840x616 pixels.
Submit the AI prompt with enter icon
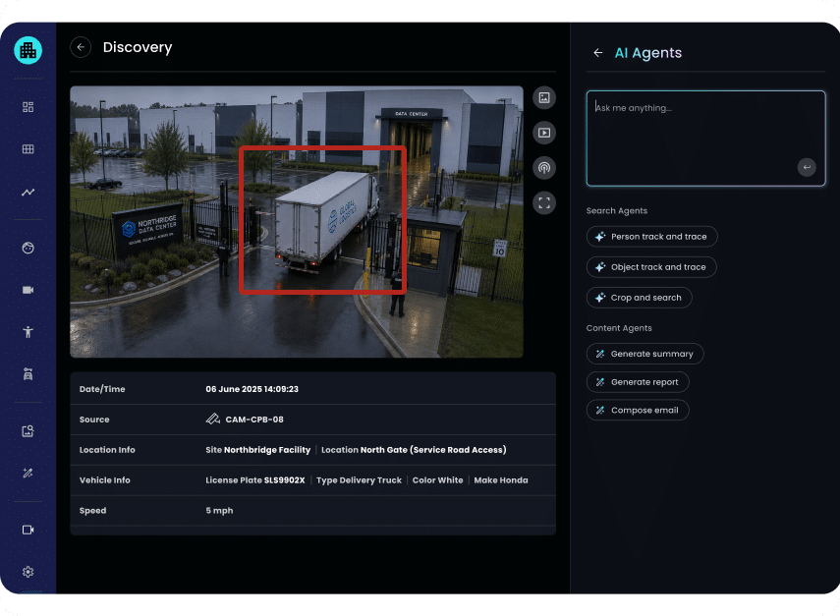point(807,167)
